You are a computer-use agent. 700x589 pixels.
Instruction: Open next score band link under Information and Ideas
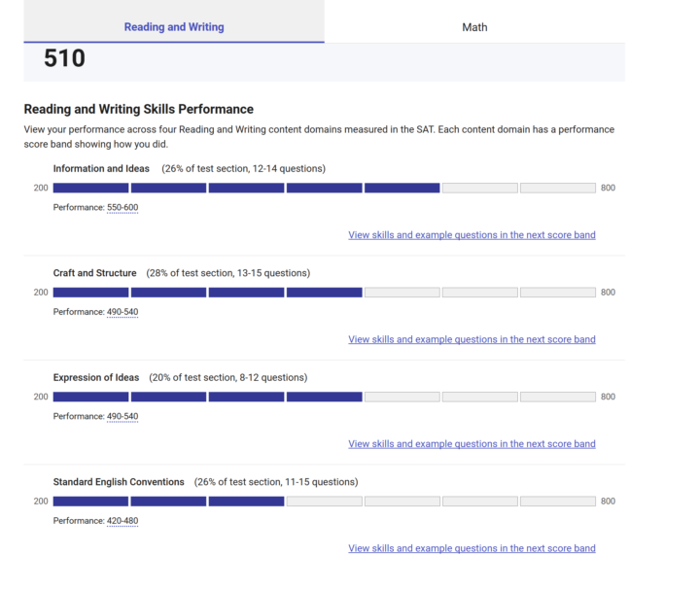click(472, 235)
